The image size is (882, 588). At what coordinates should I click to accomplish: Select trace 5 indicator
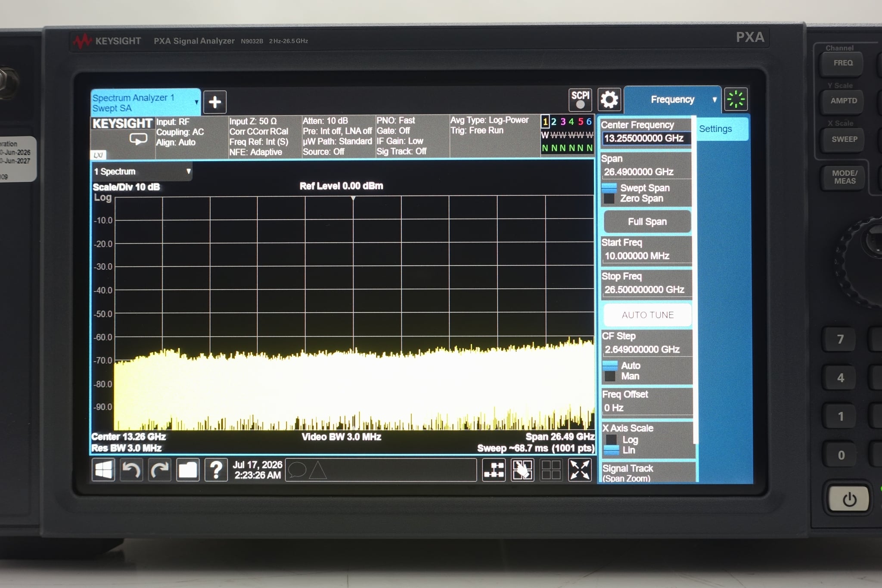click(x=580, y=121)
